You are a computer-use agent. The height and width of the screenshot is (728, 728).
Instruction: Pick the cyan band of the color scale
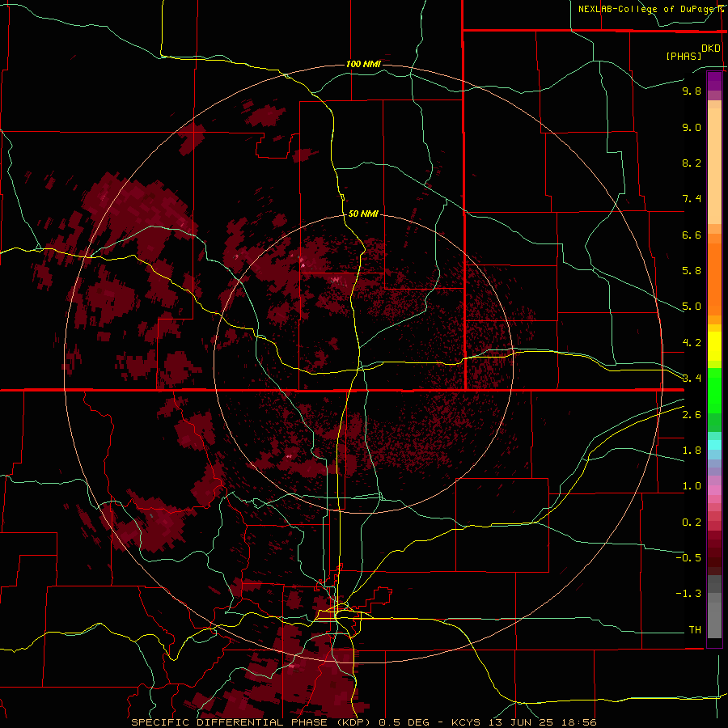pyautogui.click(x=714, y=444)
